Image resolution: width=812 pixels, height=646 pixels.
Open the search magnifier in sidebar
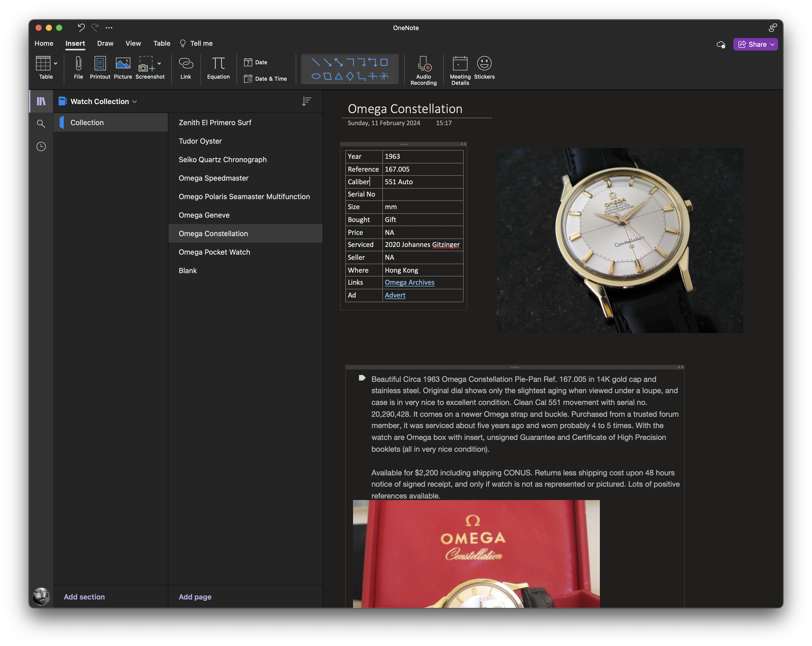click(41, 124)
